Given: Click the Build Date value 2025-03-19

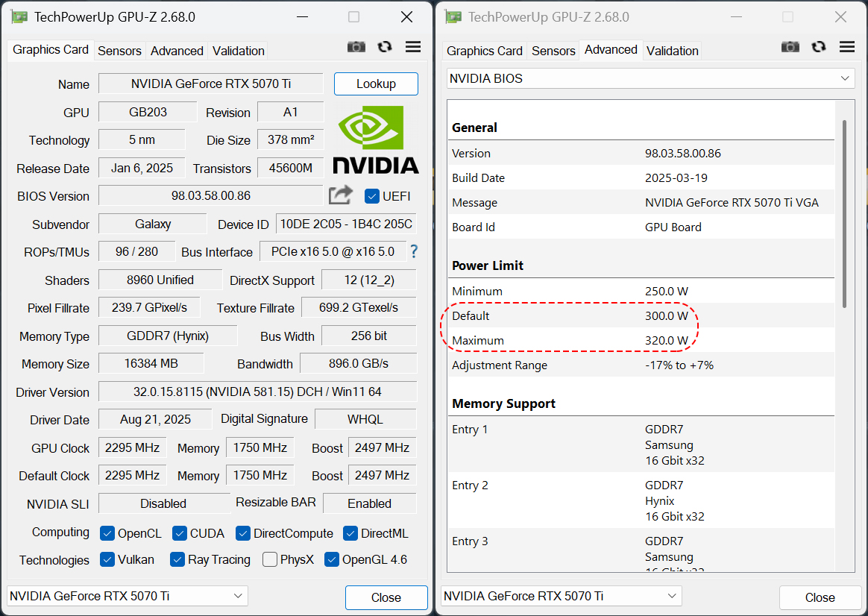Looking at the screenshot, I should (x=676, y=177).
